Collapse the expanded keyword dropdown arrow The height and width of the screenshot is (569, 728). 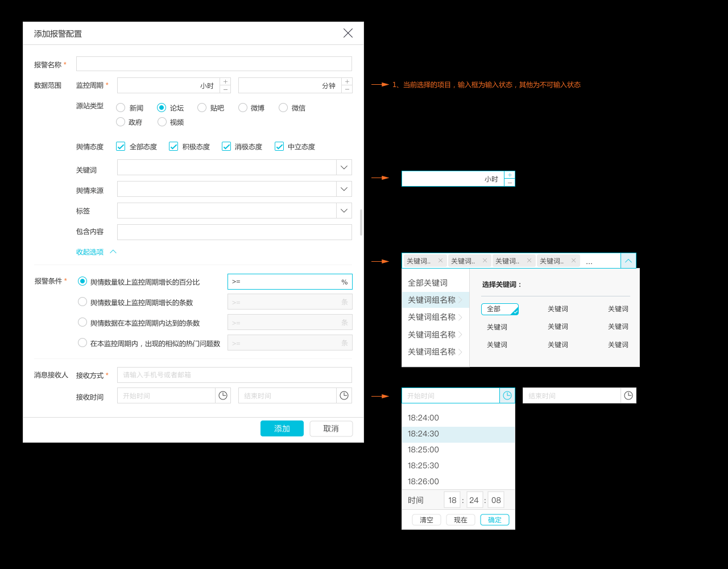[628, 261]
